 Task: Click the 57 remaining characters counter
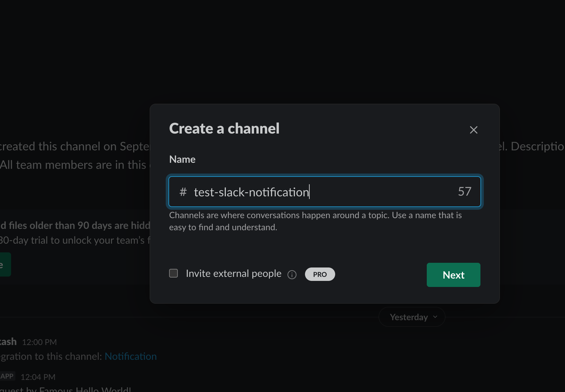pyautogui.click(x=465, y=192)
